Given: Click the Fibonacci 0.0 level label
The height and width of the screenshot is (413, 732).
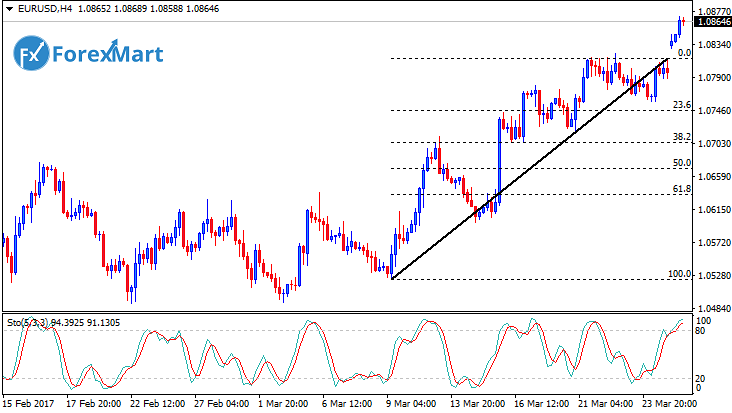Looking at the screenshot, I should 684,52.
